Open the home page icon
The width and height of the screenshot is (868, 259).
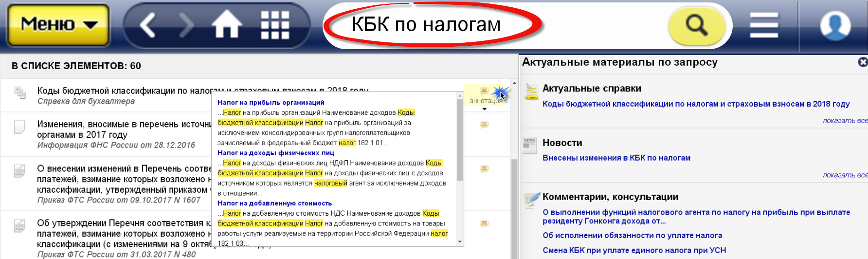pos(226,24)
